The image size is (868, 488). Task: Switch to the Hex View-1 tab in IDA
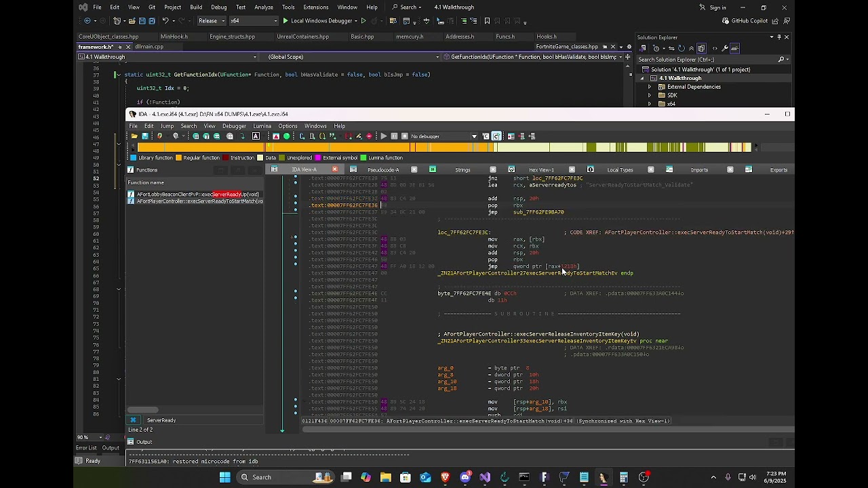point(541,170)
